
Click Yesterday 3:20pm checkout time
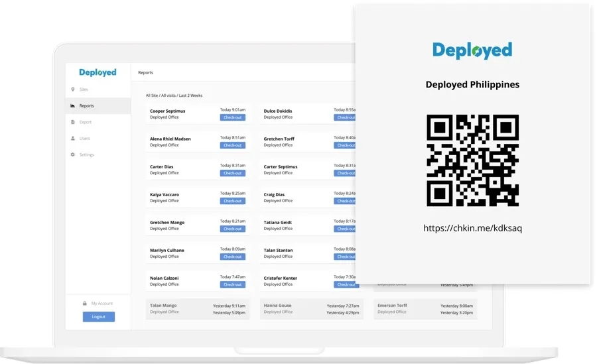(456, 312)
